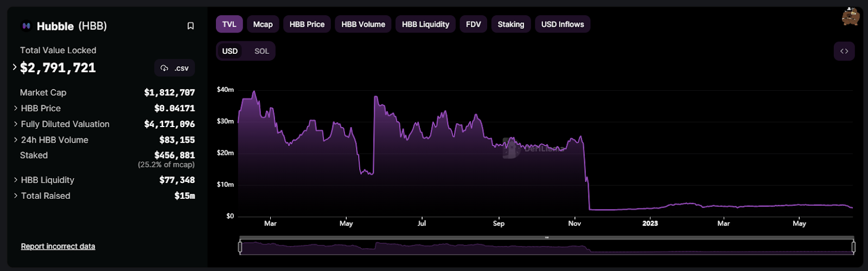Click the user avatar in the corner
Viewport: 868px width, 271px height.
click(x=851, y=17)
